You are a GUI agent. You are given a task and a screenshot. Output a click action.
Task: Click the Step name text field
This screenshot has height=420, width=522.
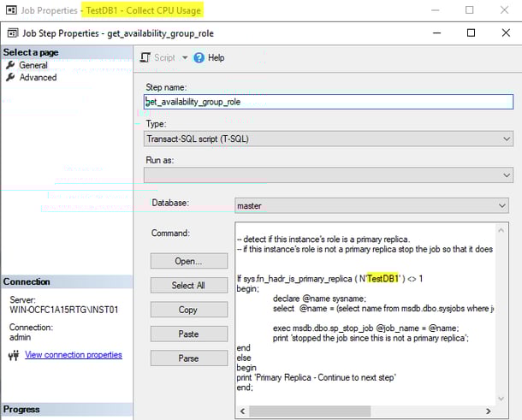328,102
